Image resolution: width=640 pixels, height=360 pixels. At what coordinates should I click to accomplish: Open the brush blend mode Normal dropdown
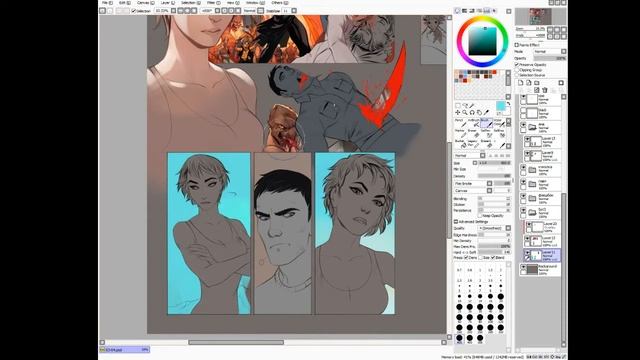tap(470, 156)
